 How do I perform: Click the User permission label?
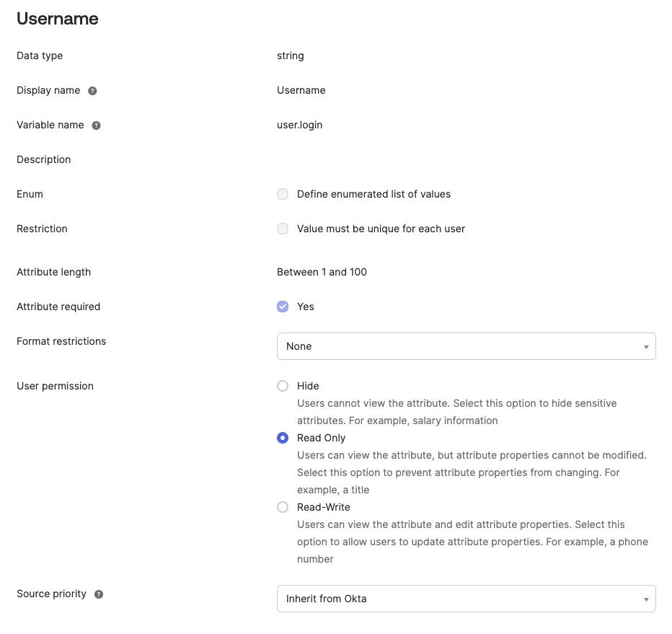point(55,386)
